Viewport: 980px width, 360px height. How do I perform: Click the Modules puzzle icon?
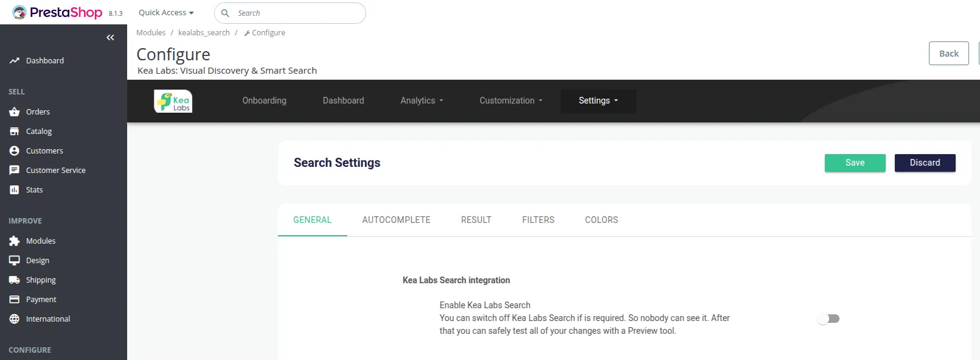point(15,241)
